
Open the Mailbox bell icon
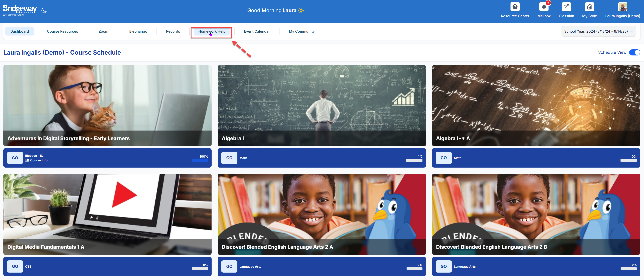pos(544,7)
